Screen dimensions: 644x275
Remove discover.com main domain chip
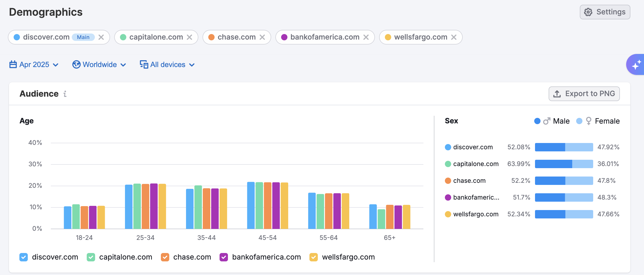tap(101, 37)
